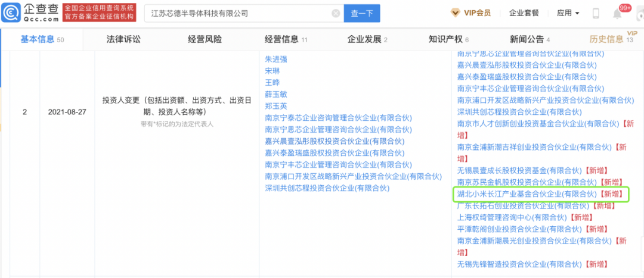The height and width of the screenshot is (278, 644).
Task: Open 无锡先锋智造投资合伙企业 link
Action: coord(519,264)
